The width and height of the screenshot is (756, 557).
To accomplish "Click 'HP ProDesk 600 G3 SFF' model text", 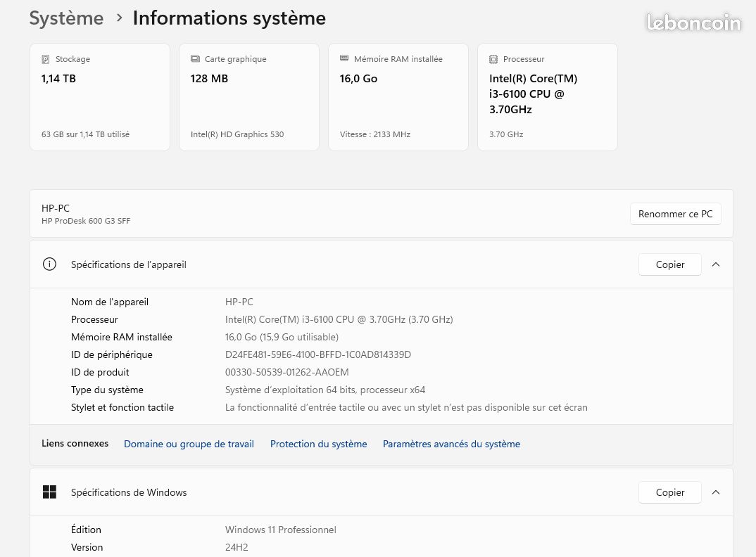I will click(x=86, y=221).
